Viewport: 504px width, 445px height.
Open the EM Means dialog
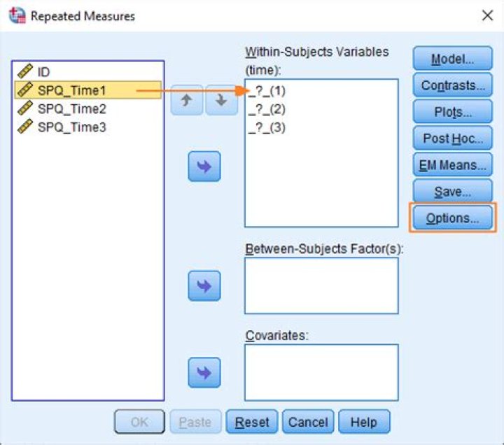click(x=452, y=165)
